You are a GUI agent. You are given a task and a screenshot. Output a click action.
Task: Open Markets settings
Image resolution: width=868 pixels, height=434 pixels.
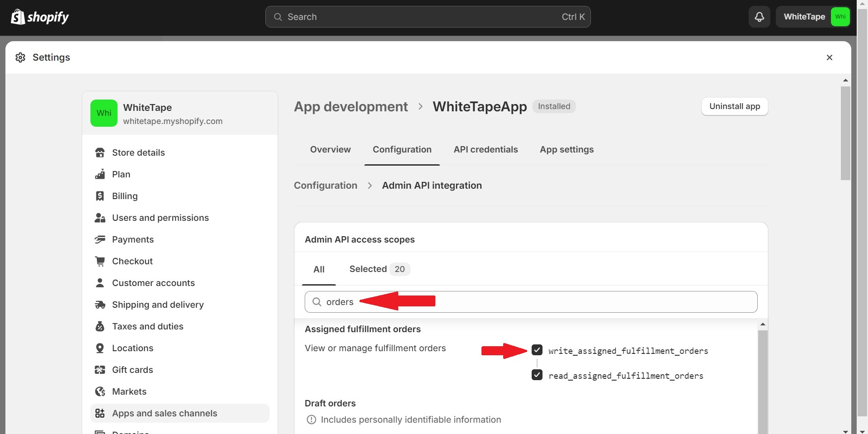point(180,391)
